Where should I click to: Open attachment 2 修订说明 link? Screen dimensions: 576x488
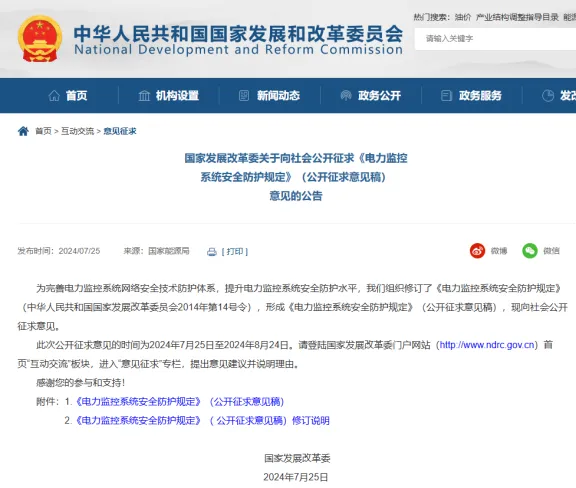tap(202, 420)
